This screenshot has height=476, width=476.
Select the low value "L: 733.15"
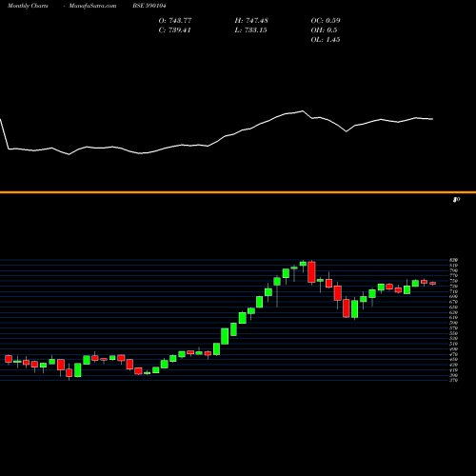pyautogui.click(x=250, y=30)
